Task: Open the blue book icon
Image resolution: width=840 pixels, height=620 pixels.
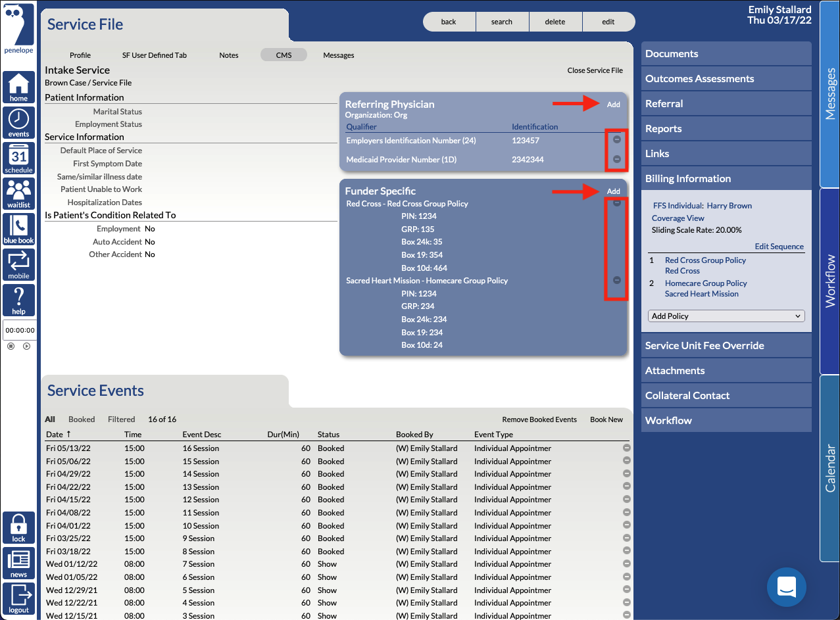Action: click(18, 229)
